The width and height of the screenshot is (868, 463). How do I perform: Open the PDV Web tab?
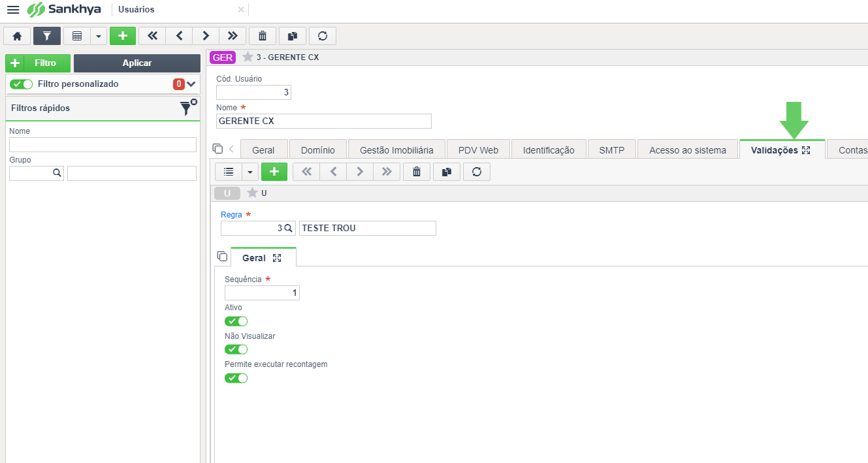(478, 150)
